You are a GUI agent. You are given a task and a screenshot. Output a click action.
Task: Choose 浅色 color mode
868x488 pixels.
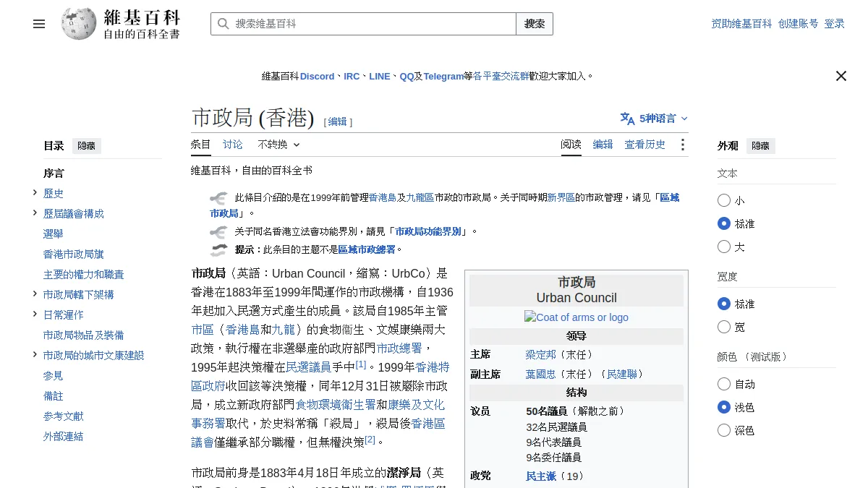point(724,407)
